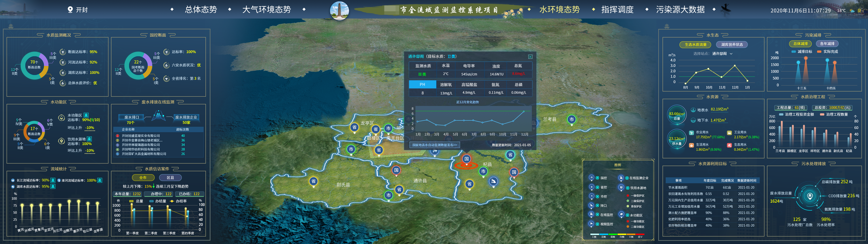Click locate icon after 淮河流域达标率 100%
868x244 pixels.
point(100,180)
